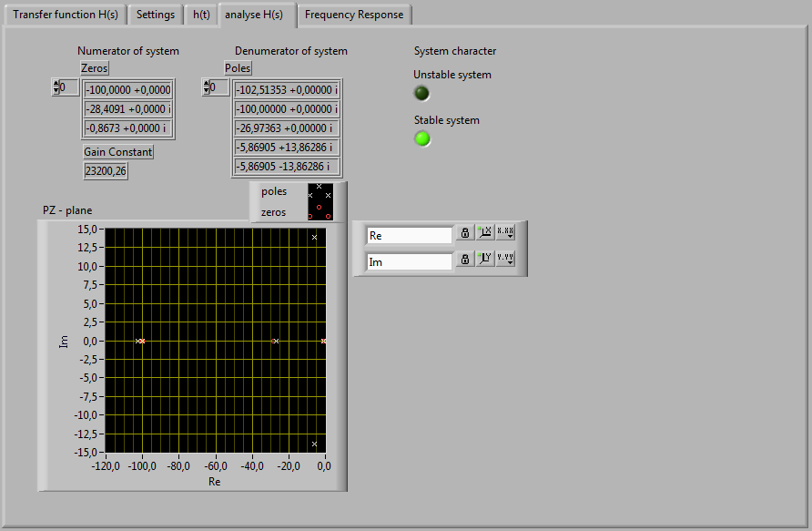Click the Im scale name field in legend
The image size is (812, 531).
click(409, 262)
